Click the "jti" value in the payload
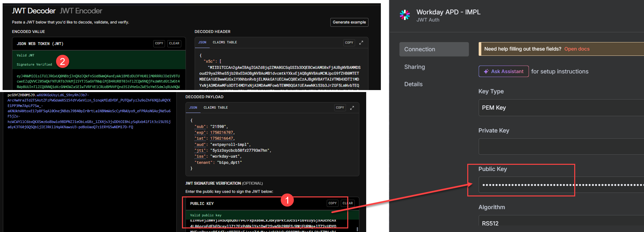 [240, 150]
